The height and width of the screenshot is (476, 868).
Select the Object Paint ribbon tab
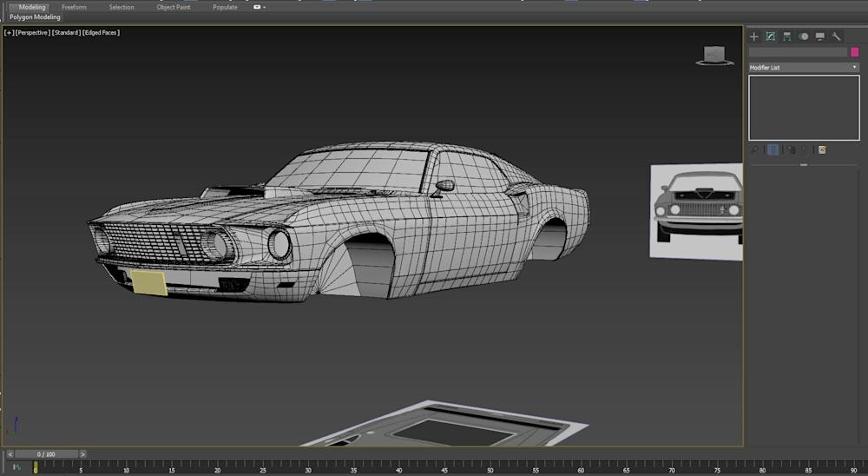(x=173, y=7)
